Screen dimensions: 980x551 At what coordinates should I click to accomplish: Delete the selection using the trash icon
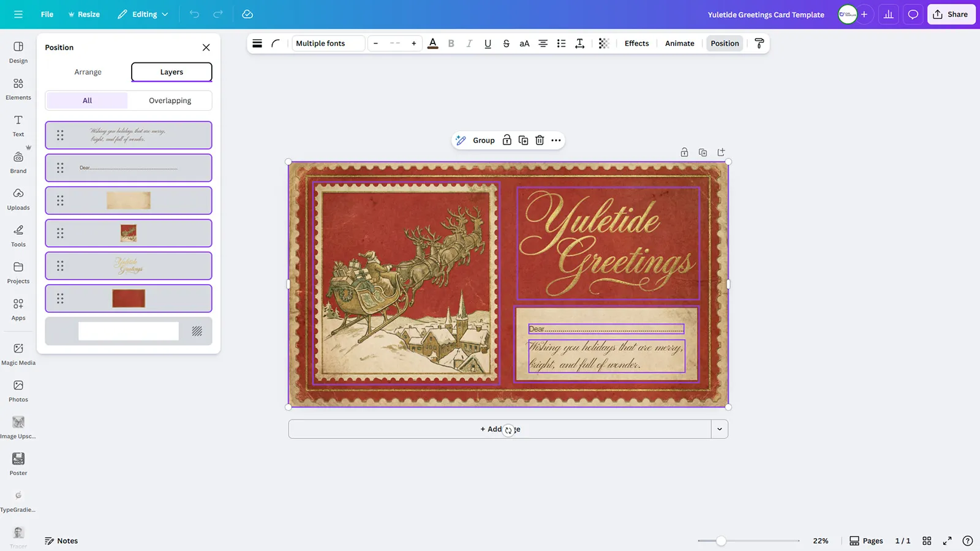(x=539, y=140)
